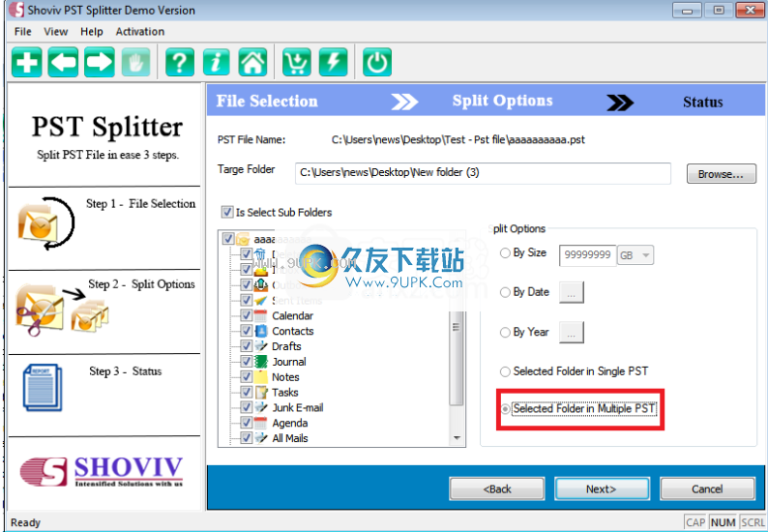Screen dimensions: 768x532
Task: Uncheck the Drafts folder checkbox
Action: point(247,346)
